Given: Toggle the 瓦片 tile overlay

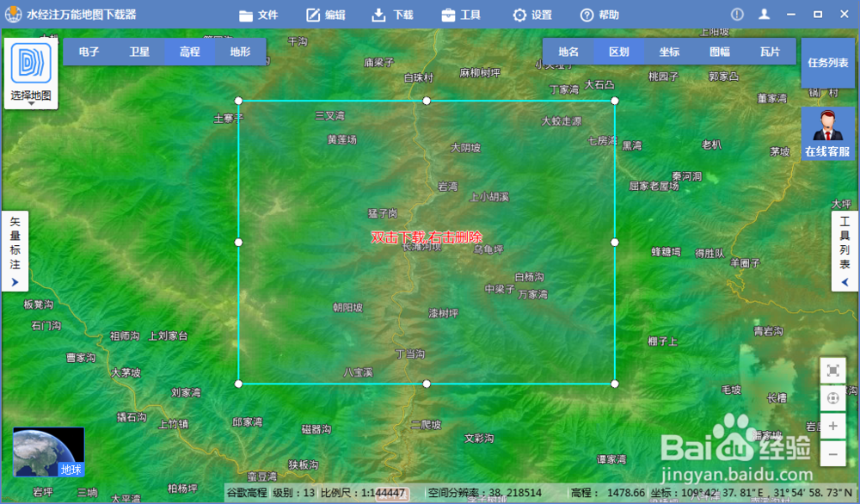Looking at the screenshot, I should (770, 52).
